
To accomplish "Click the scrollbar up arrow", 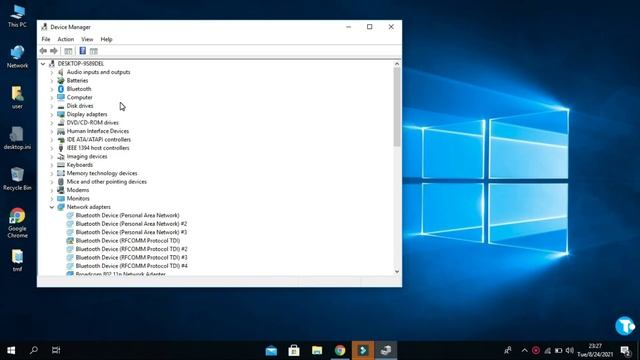I will point(397,64).
